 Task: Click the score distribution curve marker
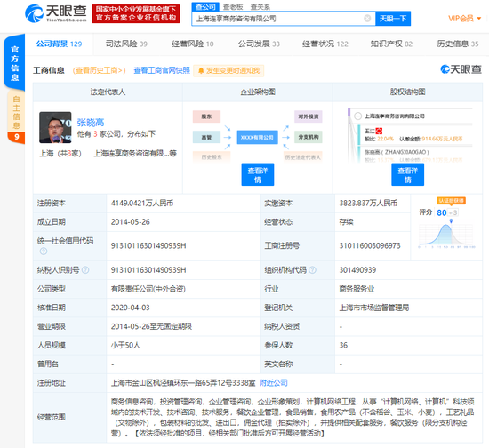(451, 221)
